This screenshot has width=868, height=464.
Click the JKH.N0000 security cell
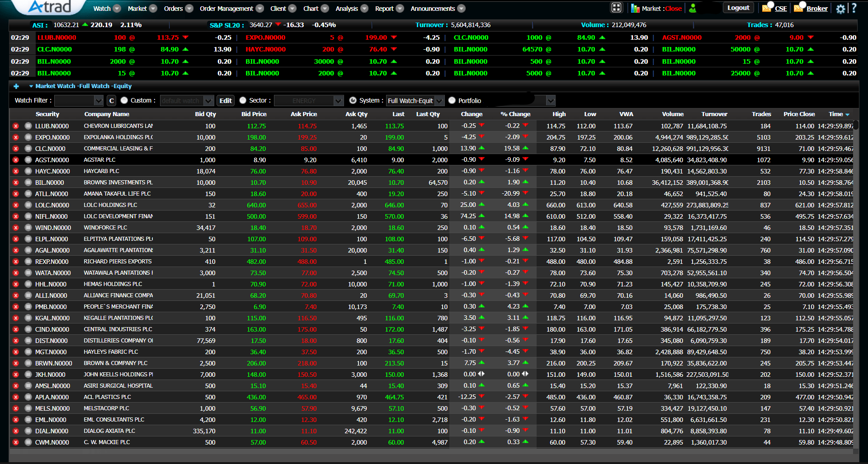[50, 375]
